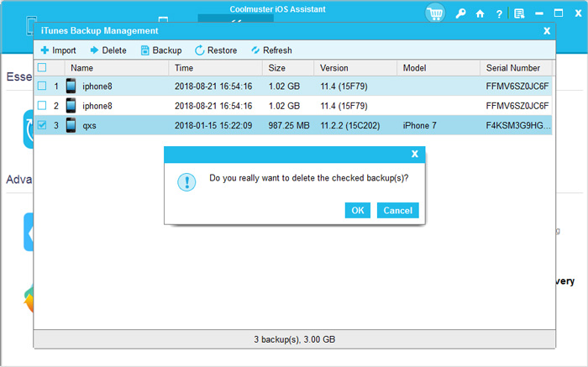This screenshot has height=367, width=588.
Task: Click Backup in the backup toolbar
Action: 161,50
